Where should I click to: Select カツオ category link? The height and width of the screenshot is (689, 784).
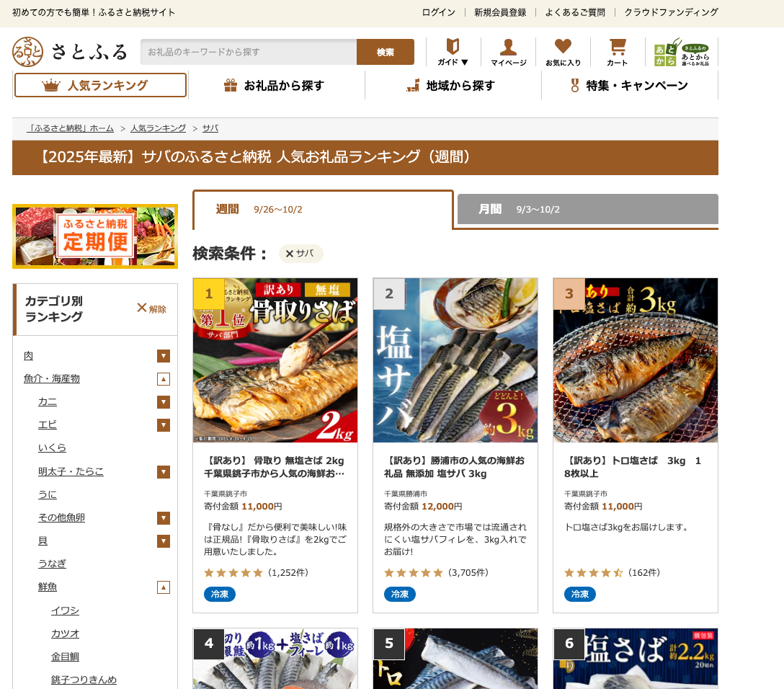coord(65,634)
